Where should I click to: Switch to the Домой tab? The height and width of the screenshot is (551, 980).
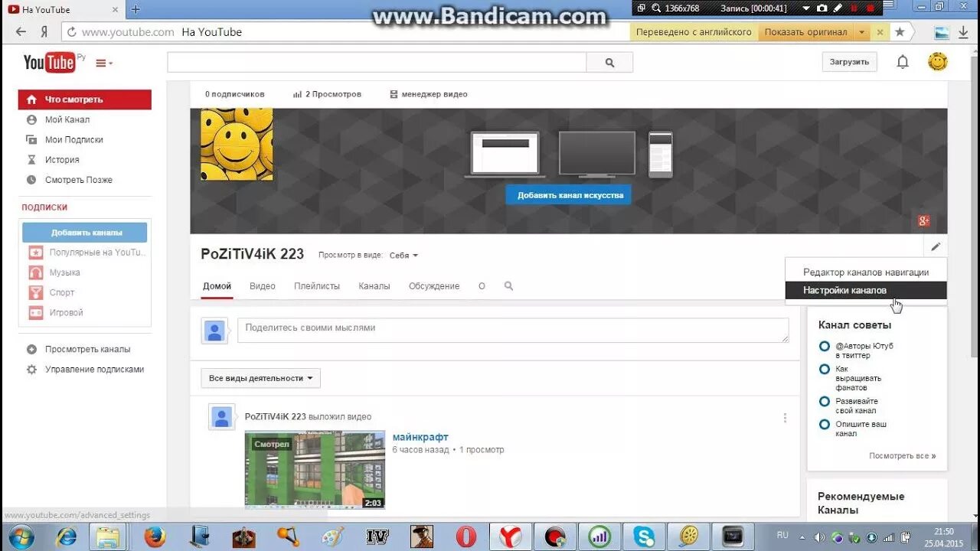pyautogui.click(x=217, y=286)
